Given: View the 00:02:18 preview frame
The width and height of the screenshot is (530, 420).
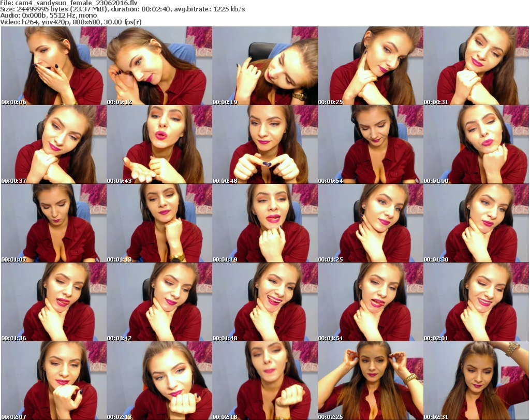Looking at the screenshot, I should click(265, 381).
